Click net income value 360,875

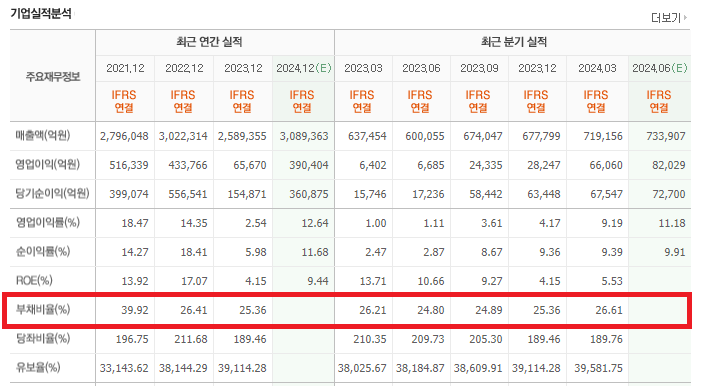point(309,194)
